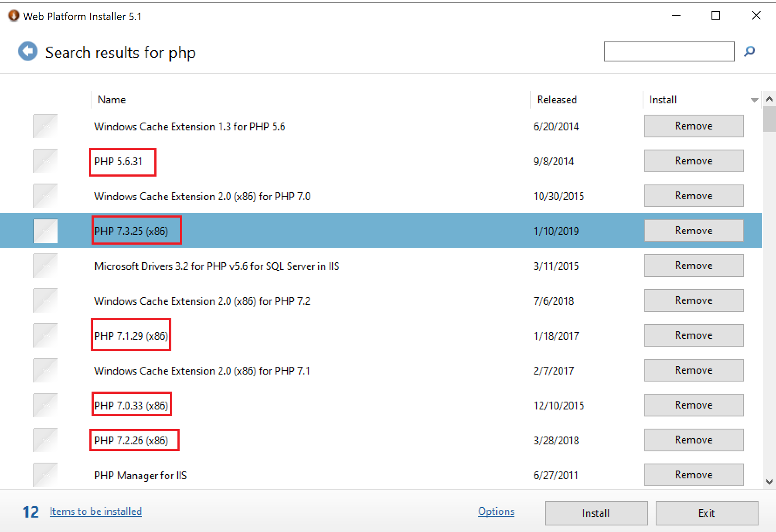Sort by the Released column header
Viewport: 776px width, 532px height.
[x=557, y=100]
